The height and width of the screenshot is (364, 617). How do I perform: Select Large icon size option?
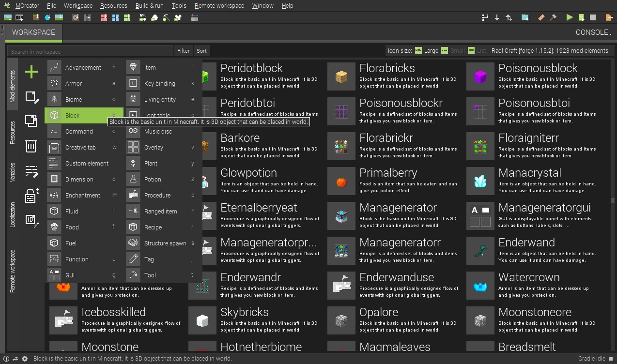(x=426, y=50)
